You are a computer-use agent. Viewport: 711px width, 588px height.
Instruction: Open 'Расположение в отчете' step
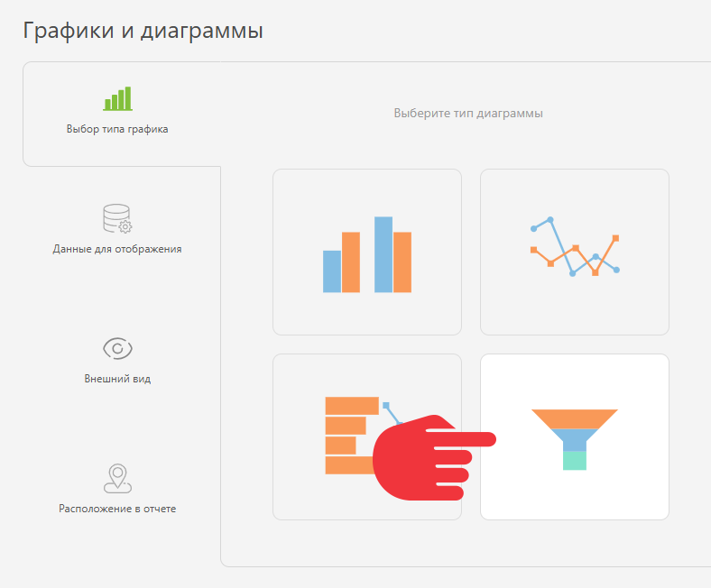pos(117,509)
